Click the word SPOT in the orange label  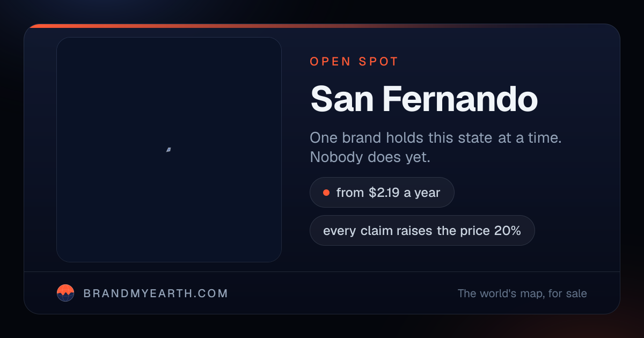click(x=378, y=62)
